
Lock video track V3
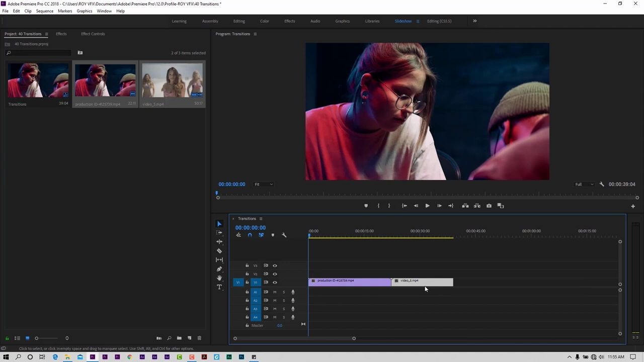click(247, 265)
